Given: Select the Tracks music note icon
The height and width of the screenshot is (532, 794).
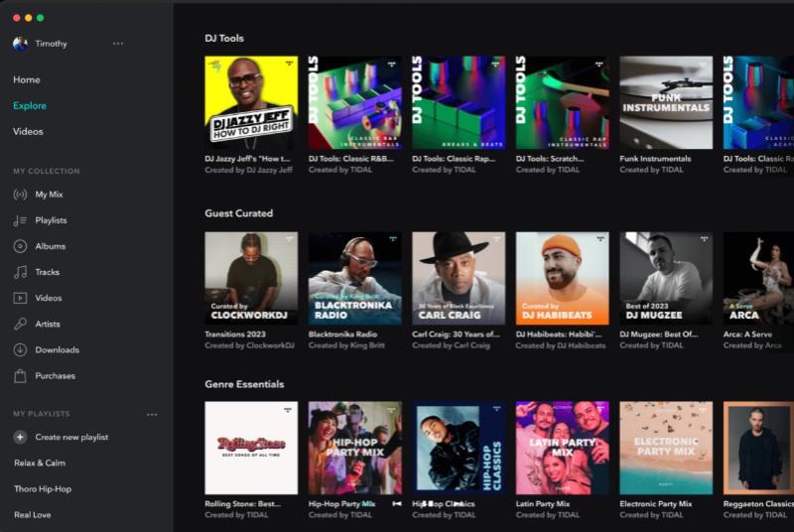Looking at the screenshot, I should click(20, 272).
